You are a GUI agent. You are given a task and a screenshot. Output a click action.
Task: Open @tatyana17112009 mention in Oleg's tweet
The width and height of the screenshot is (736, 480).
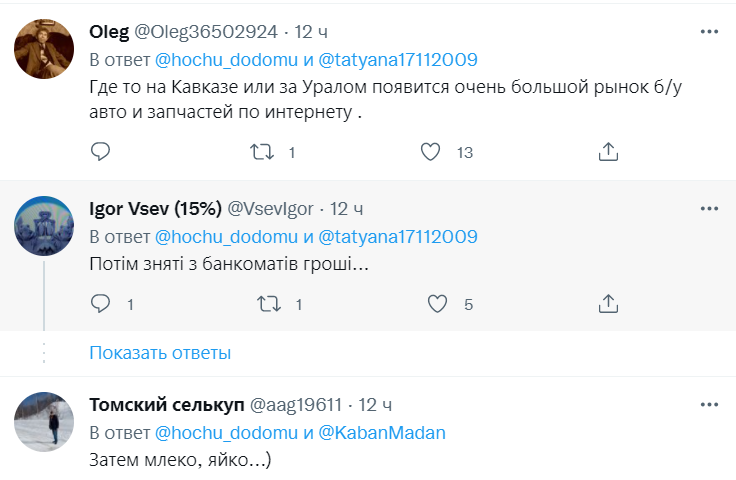(398, 58)
